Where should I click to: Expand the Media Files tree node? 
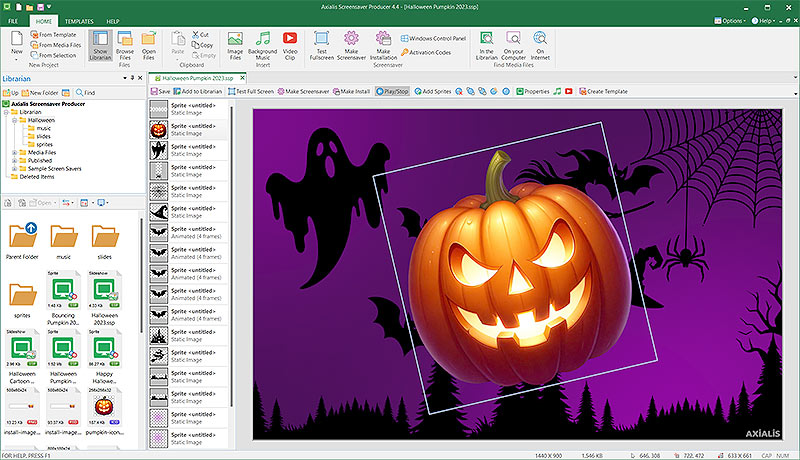click(15, 153)
